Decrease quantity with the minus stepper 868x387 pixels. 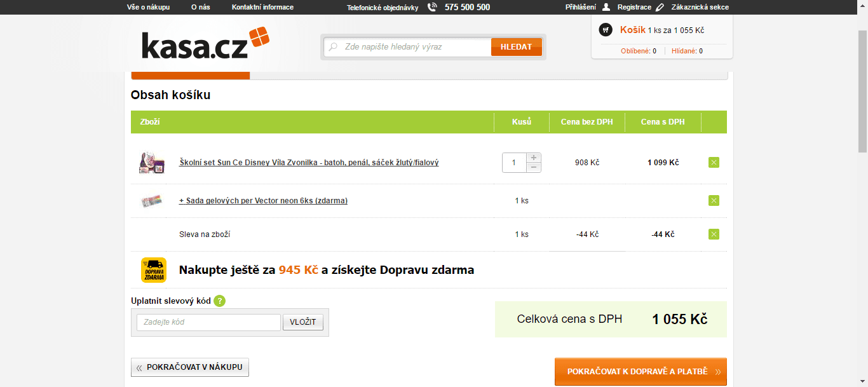(534, 167)
